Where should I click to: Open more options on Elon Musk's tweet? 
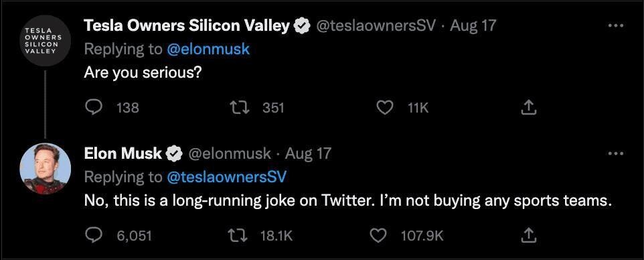coord(616,153)
